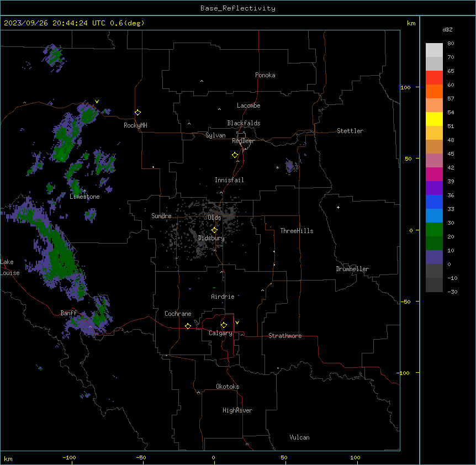
Task: Click the yellow v marker northeast of Calgary
Action: coord(237,323)
